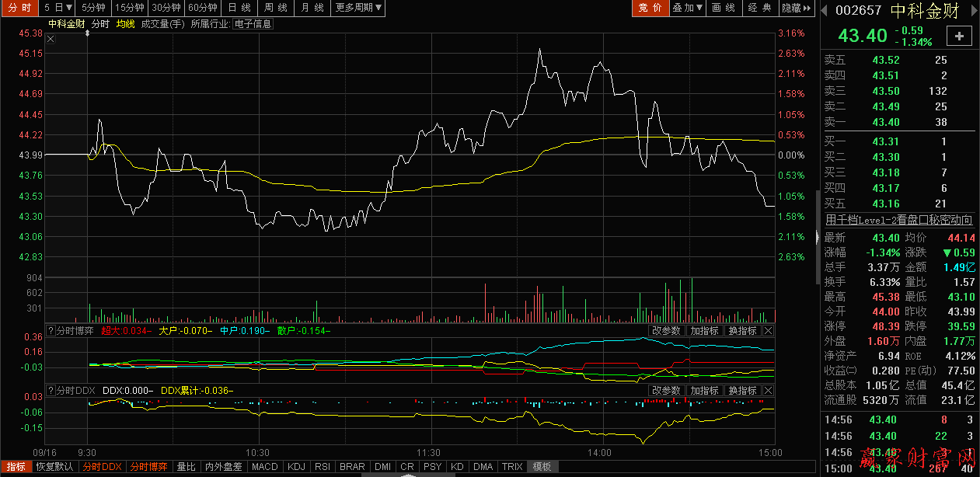Toggle the 分时DDX indicator at bottom
Image resolution: width=980 pixels, height=477 pixels.
coord(102,467)
